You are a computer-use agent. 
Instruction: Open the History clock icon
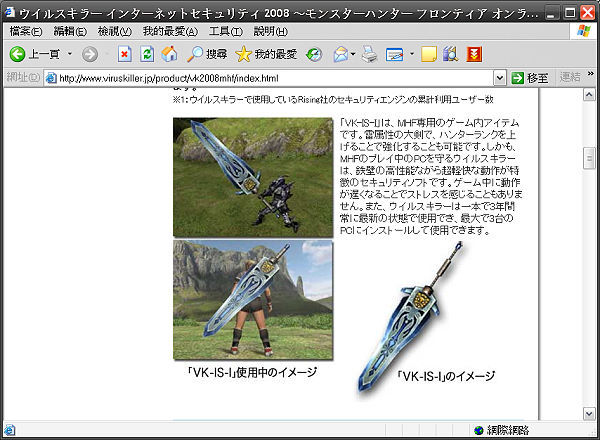(314, 54)
